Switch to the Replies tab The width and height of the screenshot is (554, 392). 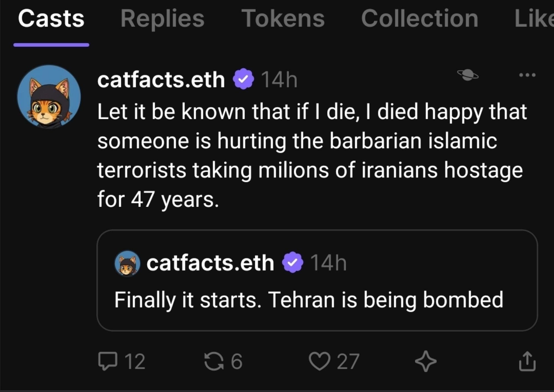click(162, 19)
